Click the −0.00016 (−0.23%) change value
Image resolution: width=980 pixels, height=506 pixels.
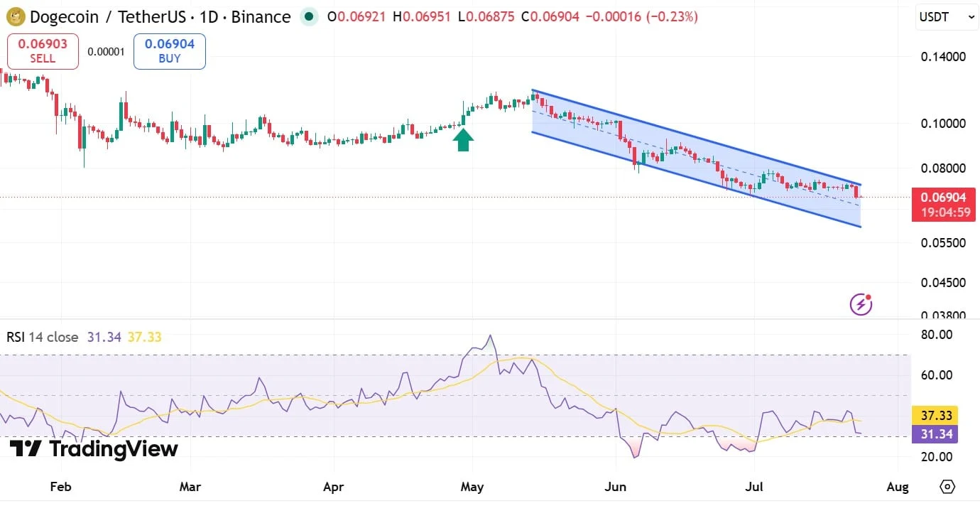642,16
